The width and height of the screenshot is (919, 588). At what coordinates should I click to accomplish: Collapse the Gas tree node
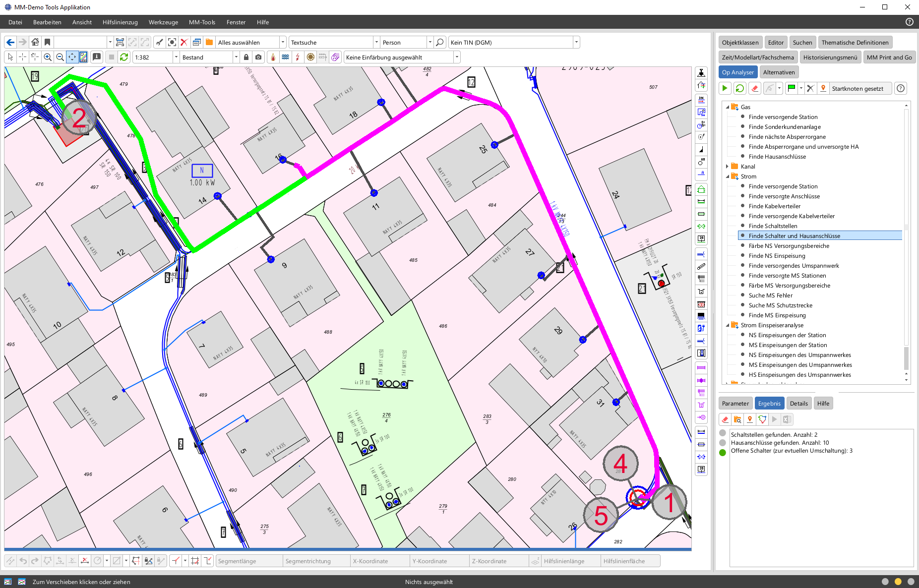(x=728, y=107)
